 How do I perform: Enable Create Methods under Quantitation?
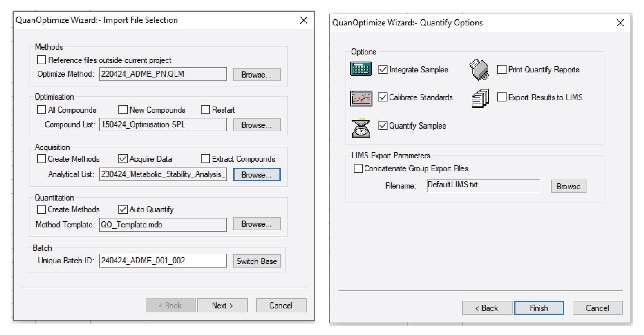tap(41, 209)
